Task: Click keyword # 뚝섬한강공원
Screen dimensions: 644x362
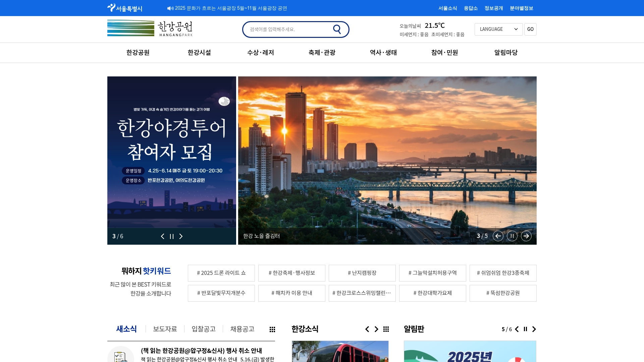Action: (x=503, y=293)
